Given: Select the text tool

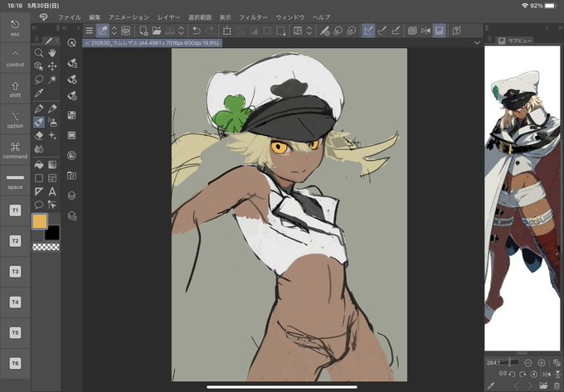Looking at the screenshot, I should coord(52,191).
